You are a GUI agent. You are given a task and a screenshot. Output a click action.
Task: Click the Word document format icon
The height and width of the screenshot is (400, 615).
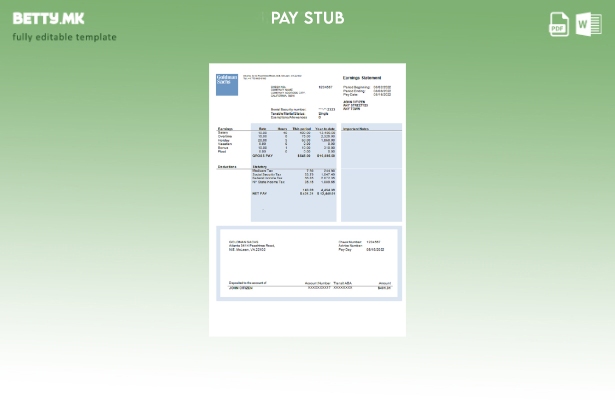(x=588, y=25)
